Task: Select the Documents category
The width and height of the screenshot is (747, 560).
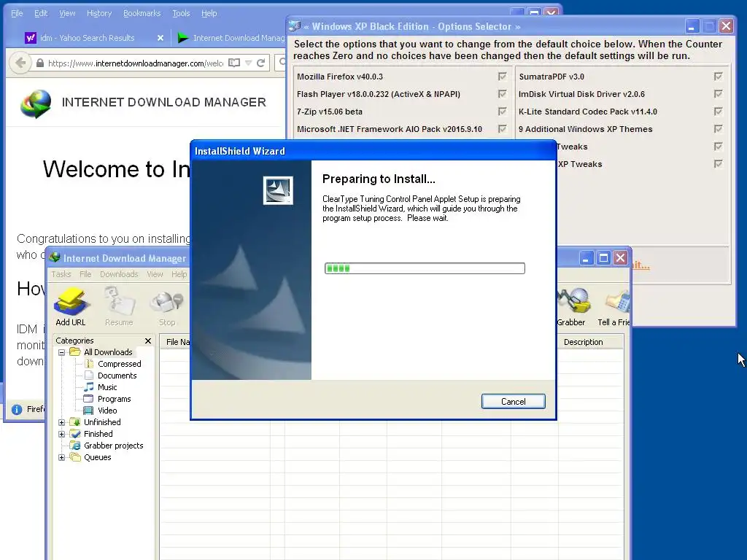Action: tap(117, 376)
